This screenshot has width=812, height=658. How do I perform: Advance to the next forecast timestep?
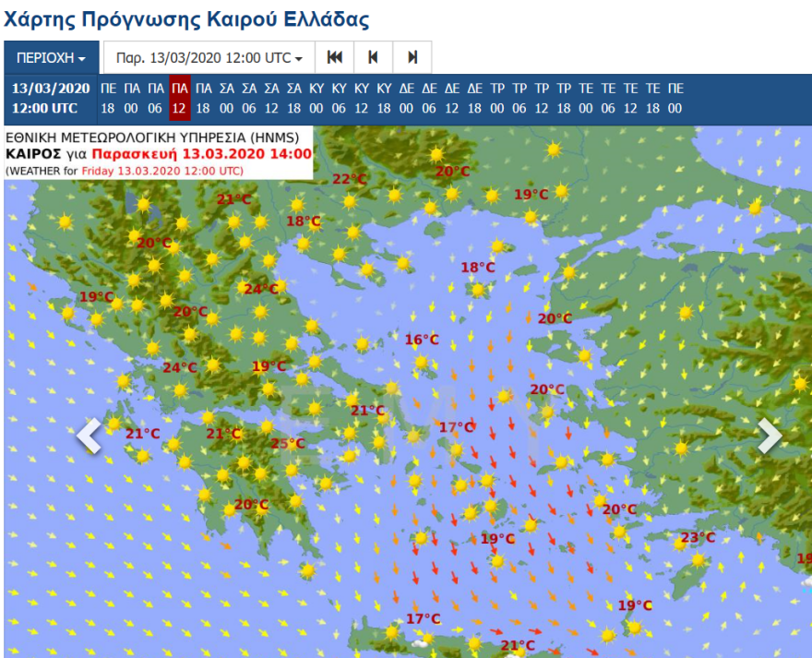tap(412, 57)
